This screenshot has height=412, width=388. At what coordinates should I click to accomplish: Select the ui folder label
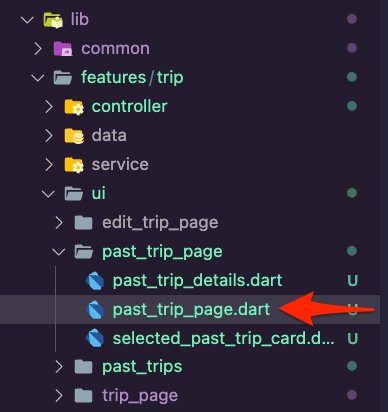pos(99,193)
